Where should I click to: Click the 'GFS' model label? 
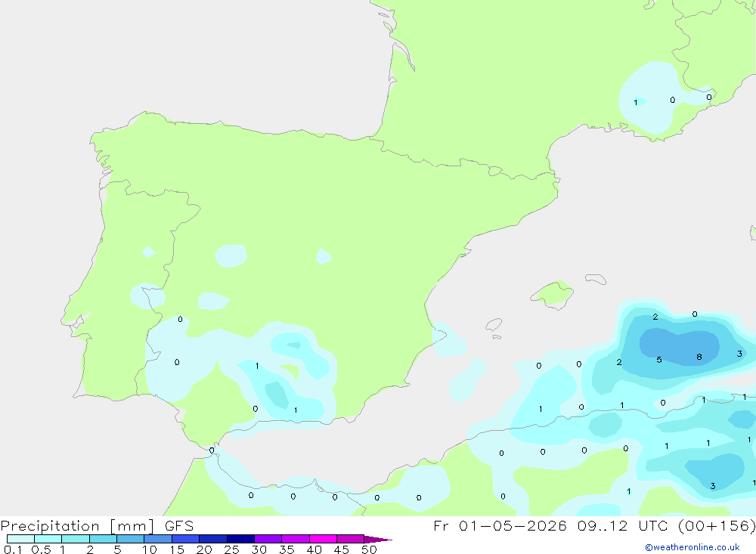[x=179, y=525]
